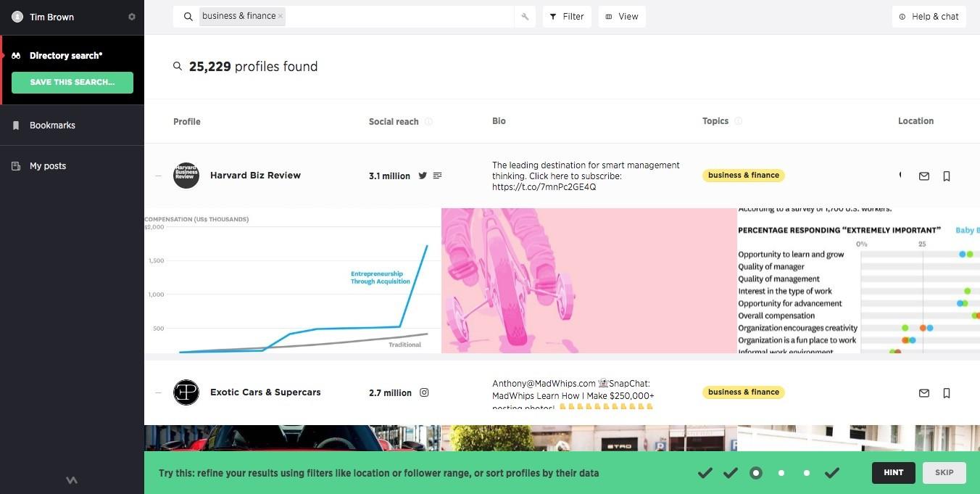Select the fifth tutorial step dot
Screen dimensions: 980x494
807,473
